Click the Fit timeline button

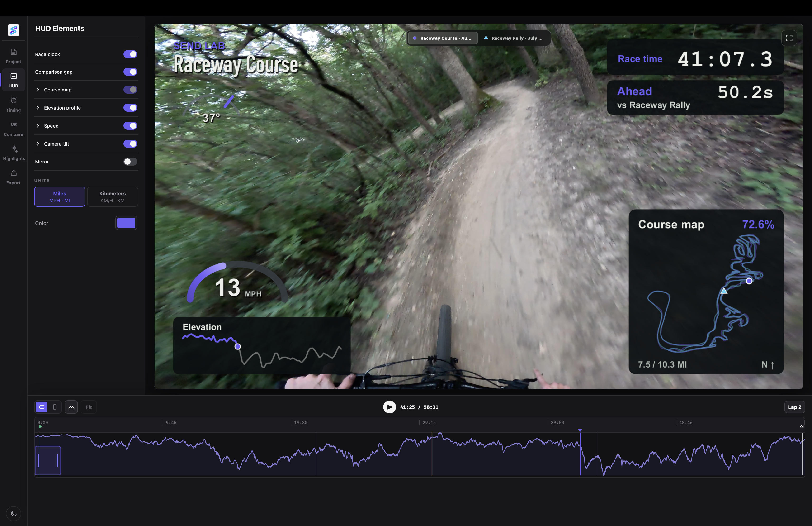point(89,407)
